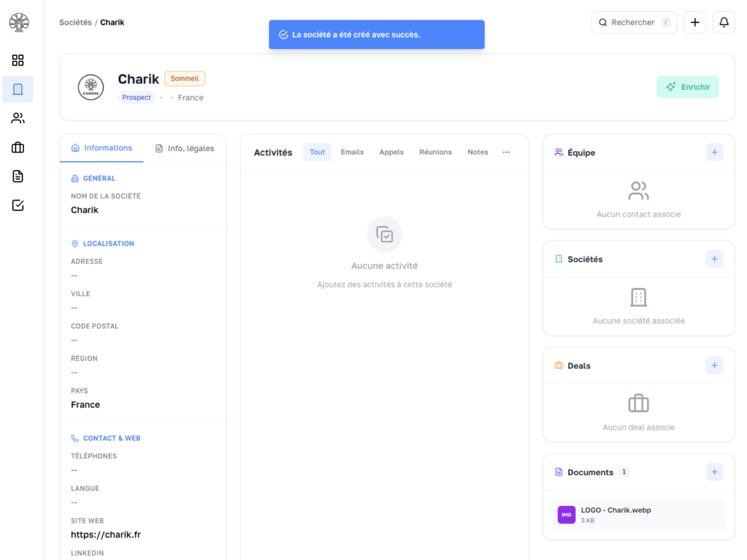Go back to Sociétés via breadcrumb

point(75,23)
